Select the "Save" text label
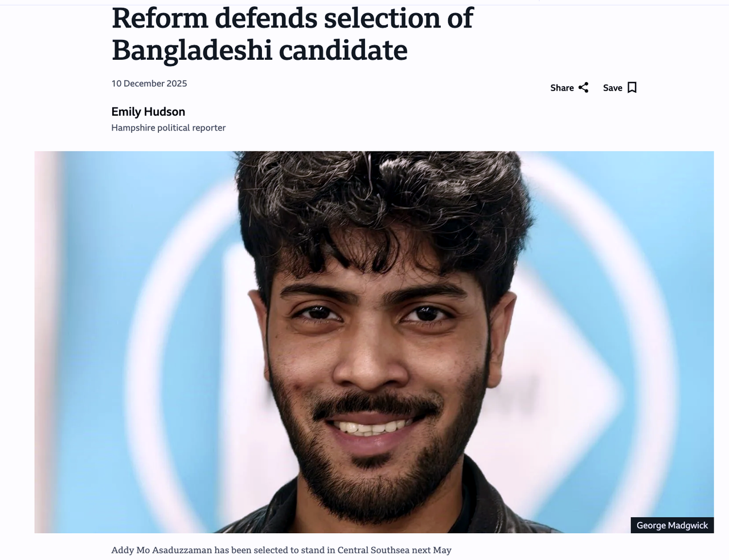 [x=613, y=88]
